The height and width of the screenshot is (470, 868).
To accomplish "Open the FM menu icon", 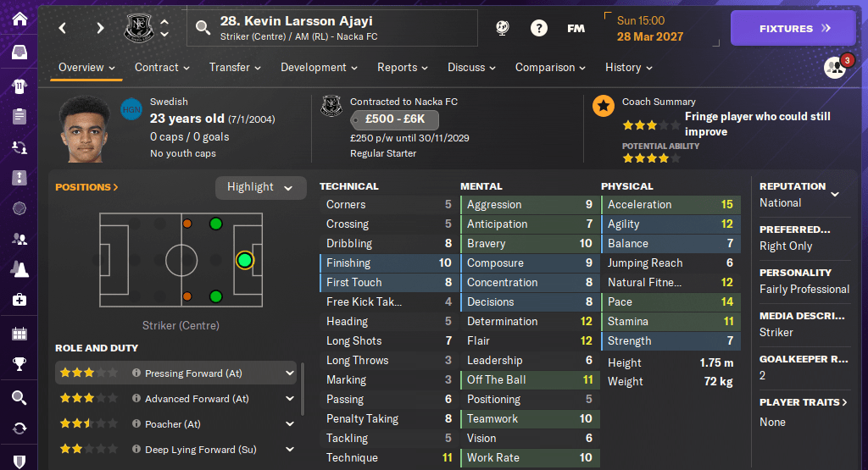I will tap(576, 28).
